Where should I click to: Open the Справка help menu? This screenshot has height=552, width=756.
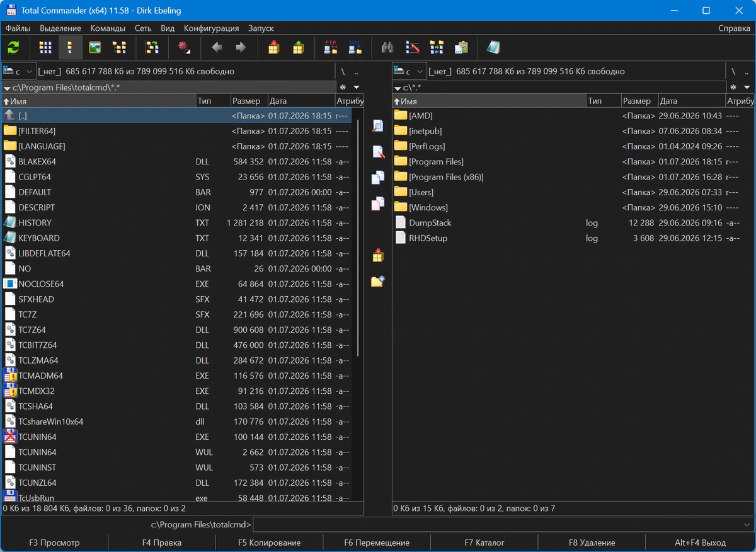pyautogui.click(x=734, y=28)
